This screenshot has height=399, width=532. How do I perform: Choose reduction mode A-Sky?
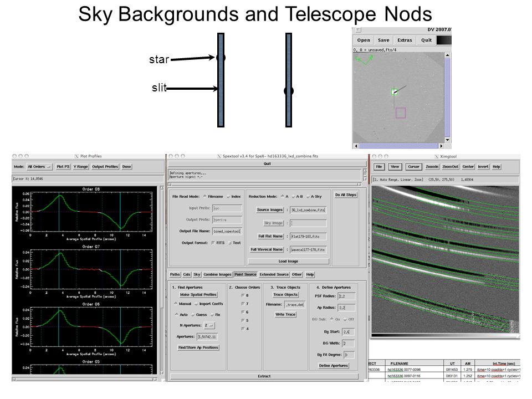(308, 197)
